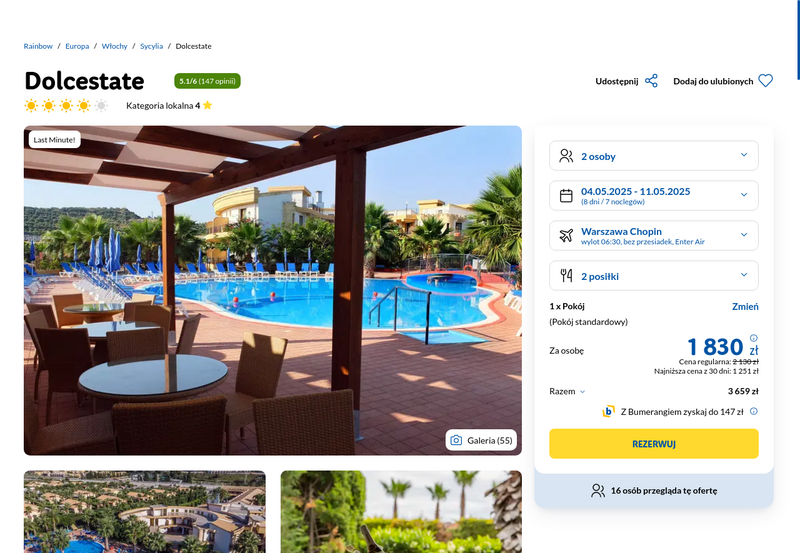Viewport: 800px width, 553px height.
Task: Click the calendar icon in date field
Action: (566, 195)
